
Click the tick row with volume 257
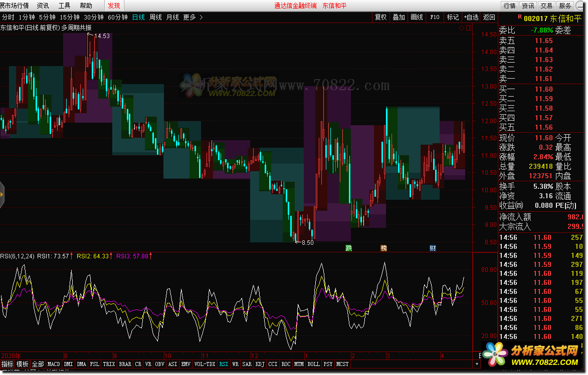[x=541, y=237]
